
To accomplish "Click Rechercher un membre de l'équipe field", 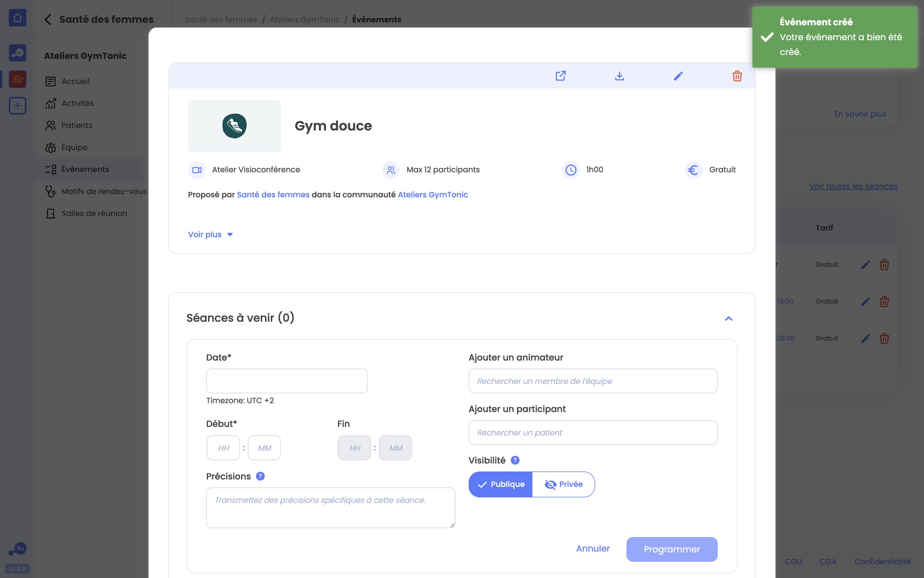I will (x=593, y=381).
